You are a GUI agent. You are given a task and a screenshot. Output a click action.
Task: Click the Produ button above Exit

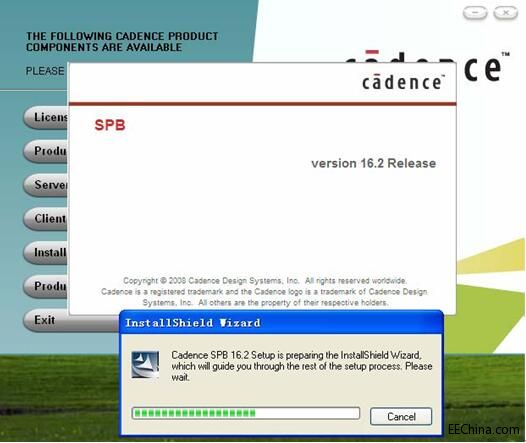pyautogui.click(x=46, y=286)
